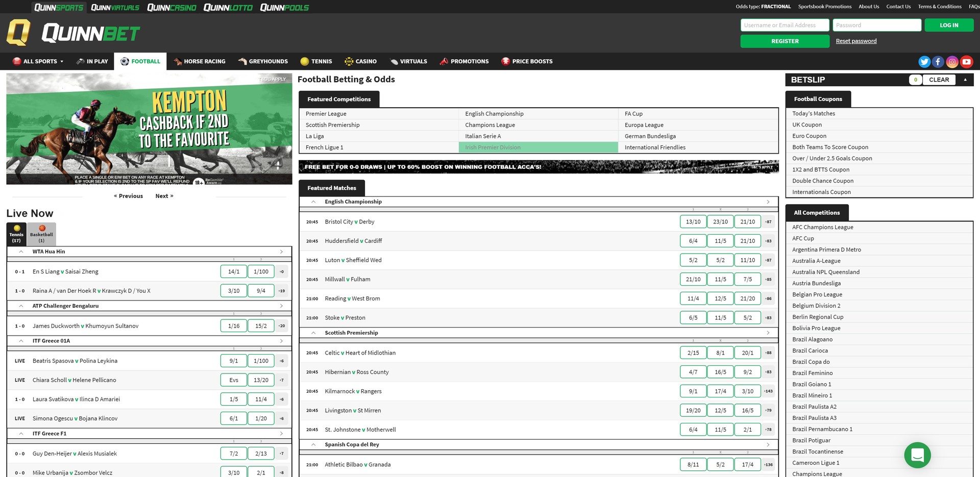Focus the Password input field
The width and height of the screenshot is (980, 477).
pos(877,25)
